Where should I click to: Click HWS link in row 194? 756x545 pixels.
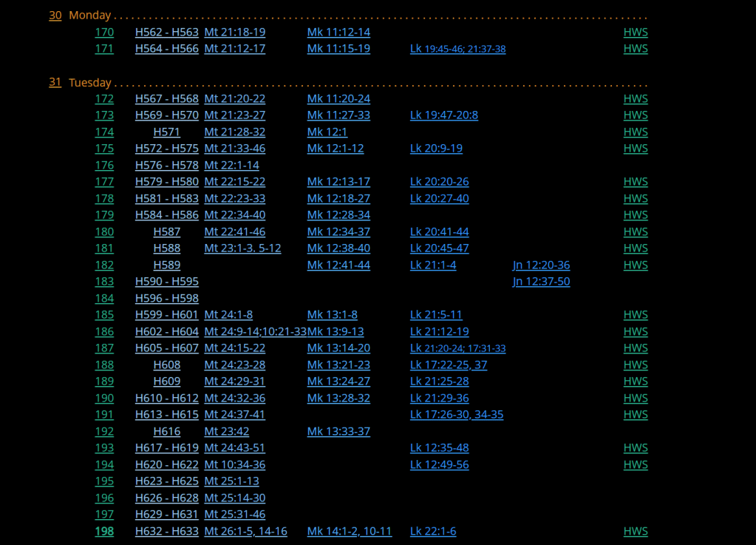pos(635,465)
